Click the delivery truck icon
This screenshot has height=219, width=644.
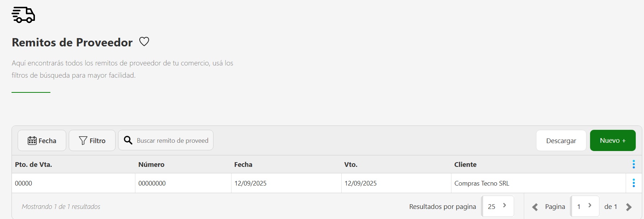tap(23, 15)
